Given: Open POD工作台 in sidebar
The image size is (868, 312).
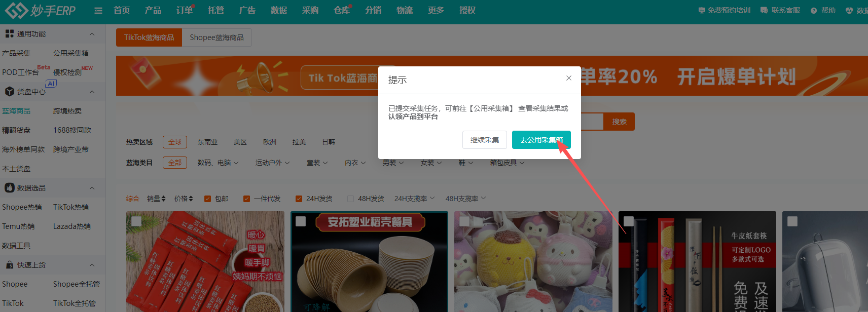Looking at the screenshot, I should [20, 72].
